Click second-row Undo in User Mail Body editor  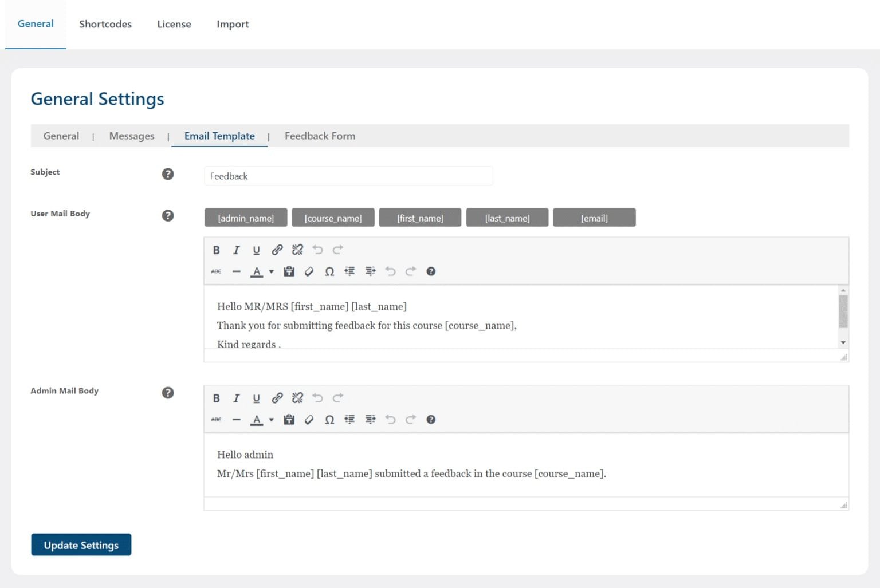point(390,271)
